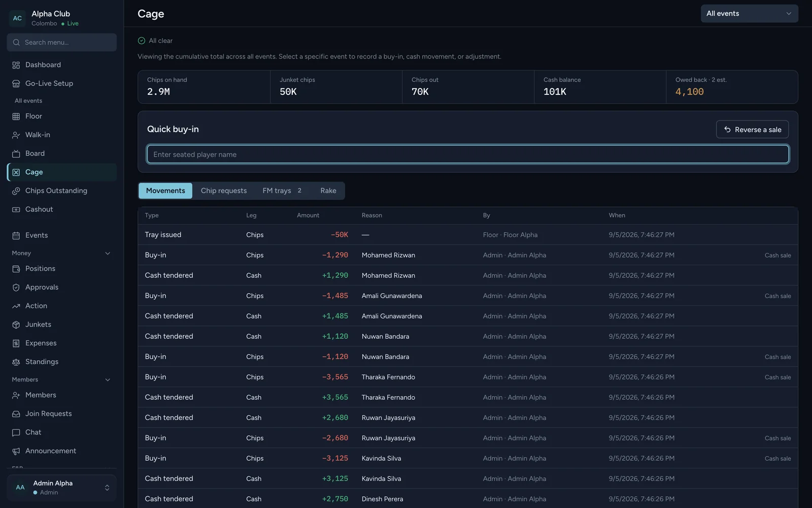812x508 pixels.
Task: Open the FM trays tab
Action: pos(282,191)
